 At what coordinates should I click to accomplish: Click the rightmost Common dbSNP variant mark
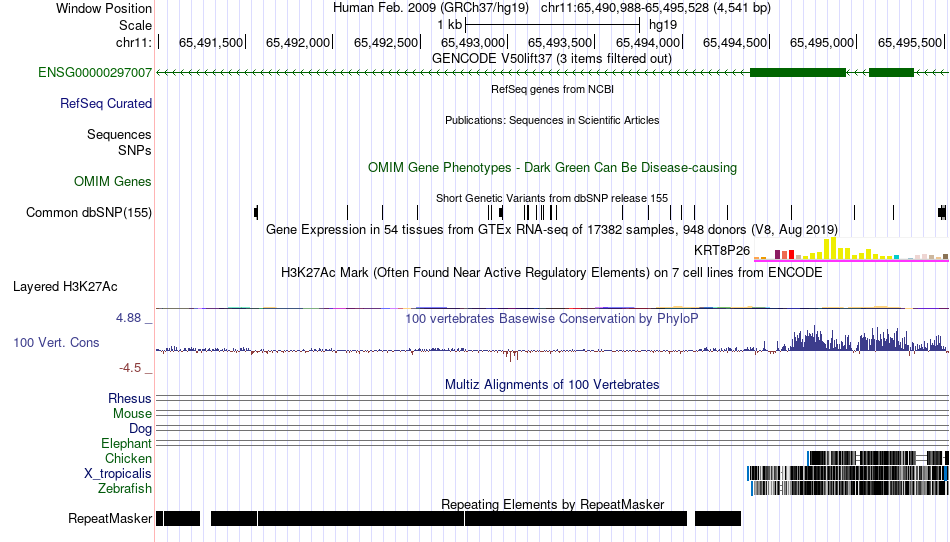942,213
